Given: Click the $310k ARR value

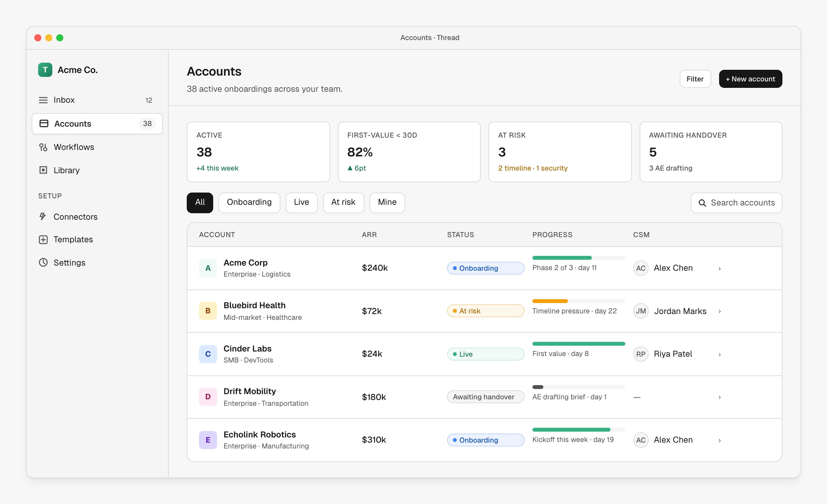Looking at the screenshot, I should point(373,440).
